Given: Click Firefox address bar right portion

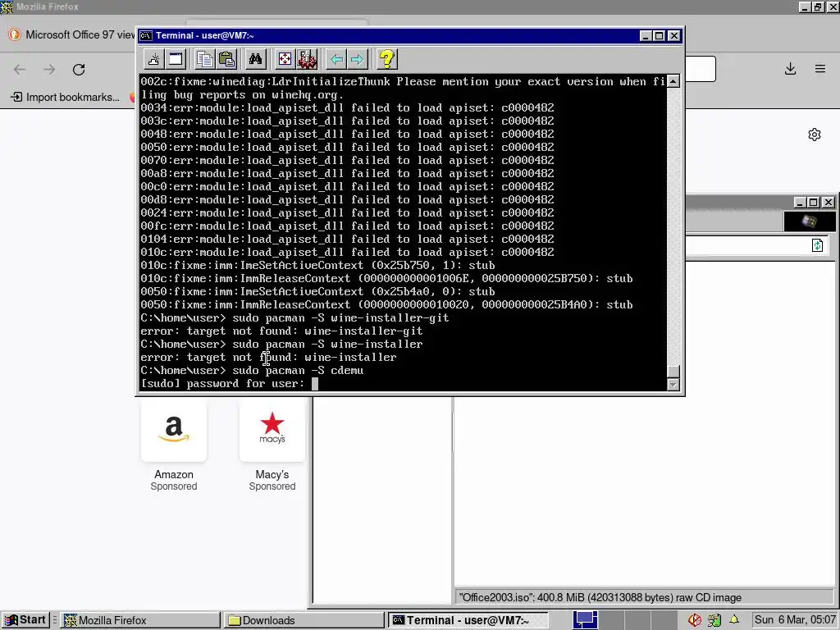Looking at the screenshot, I should [x=701, y=69].
